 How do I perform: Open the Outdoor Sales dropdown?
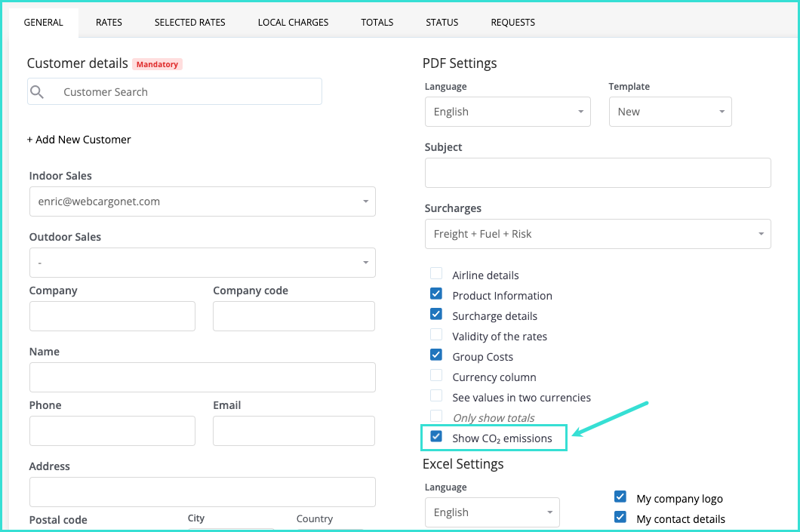[x=202, y=263]
